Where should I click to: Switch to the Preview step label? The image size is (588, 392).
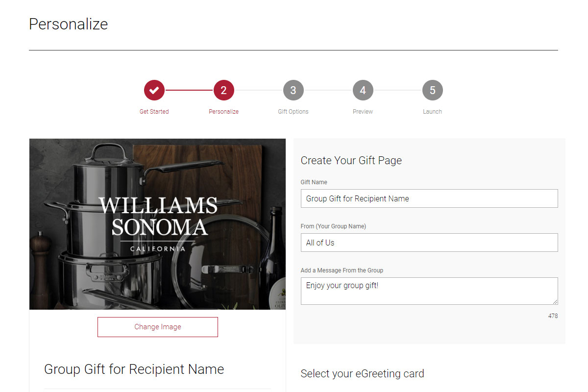pyautogui.click(x=363, y=112)
